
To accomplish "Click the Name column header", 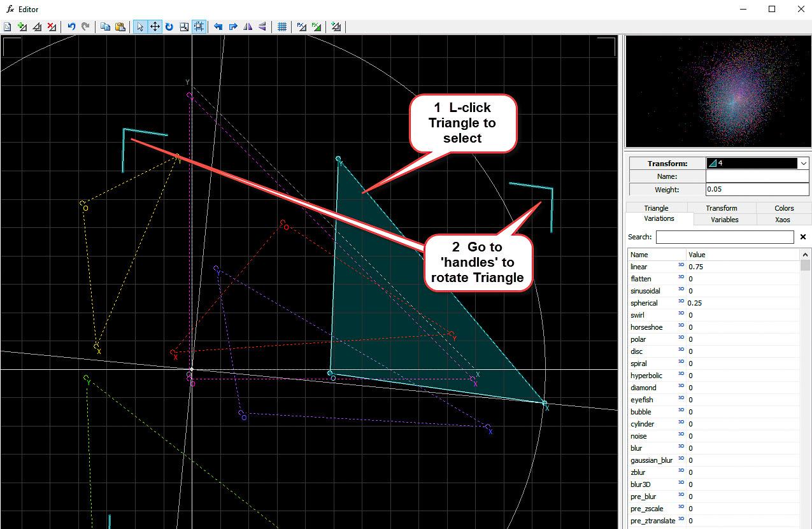I will [657, 255].
